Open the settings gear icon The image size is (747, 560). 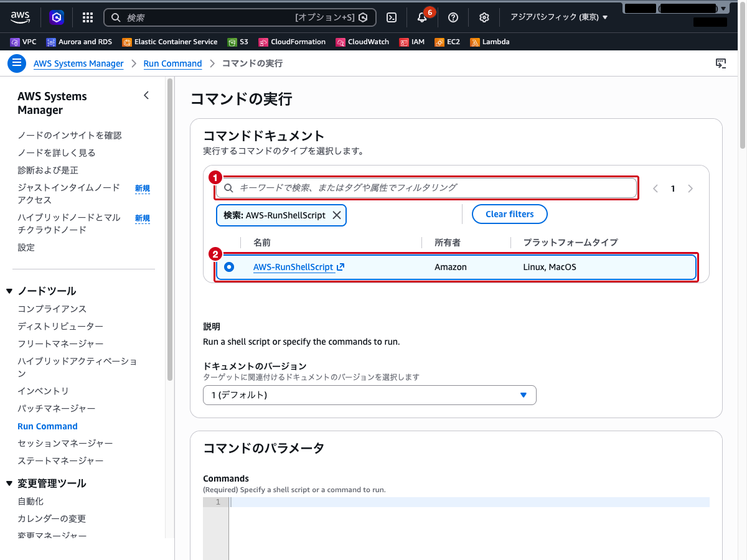(x=484, y=17)
